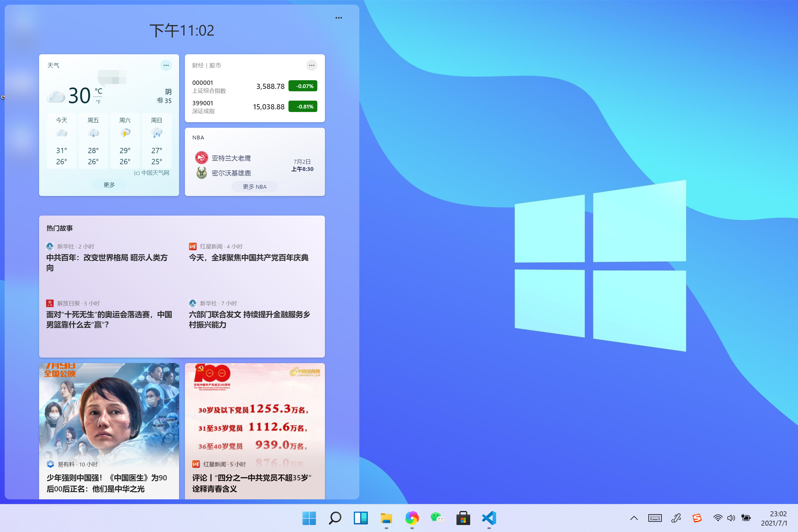798x532 pixels.
Task: Select Celsius temperature unit
Action: [x=98, y=91]
